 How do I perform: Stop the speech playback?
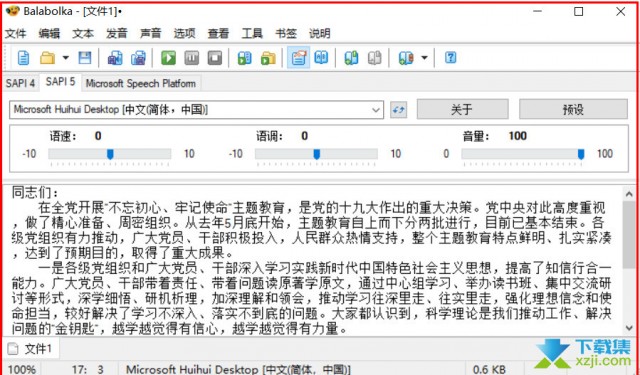tap(215, 58)
